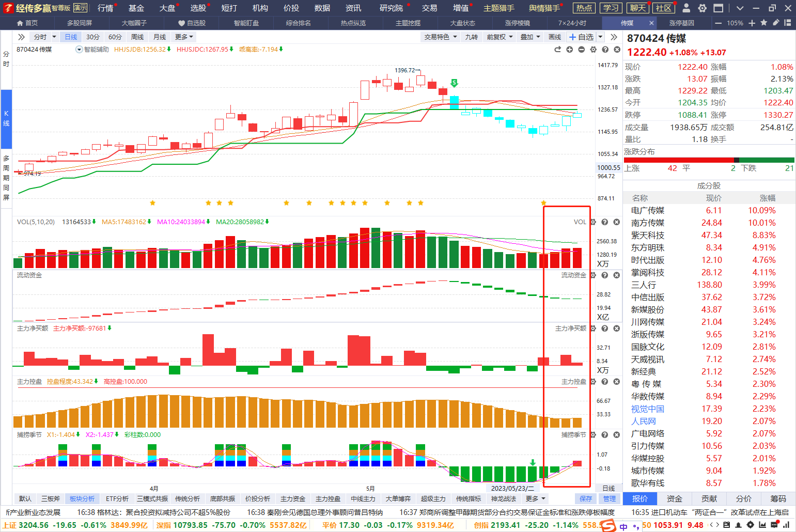Open settings gear in the title bar
Viewport: 796px width, 532px height.
702,8
